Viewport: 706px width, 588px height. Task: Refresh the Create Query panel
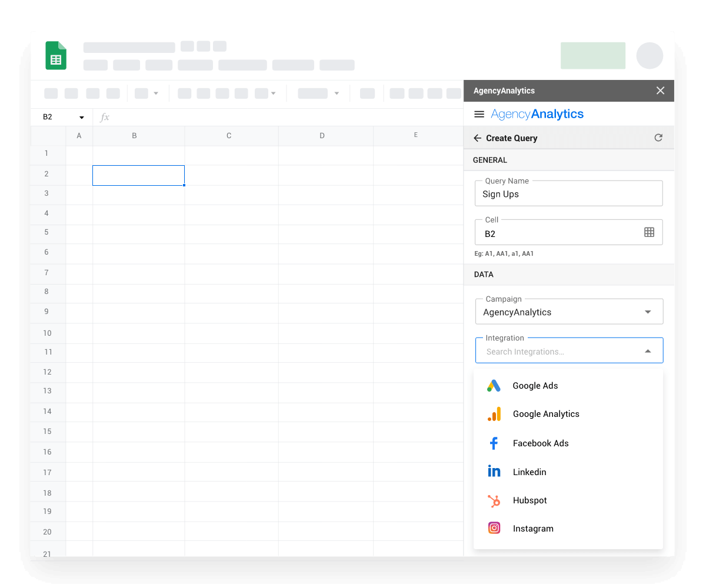coord(658,138)
